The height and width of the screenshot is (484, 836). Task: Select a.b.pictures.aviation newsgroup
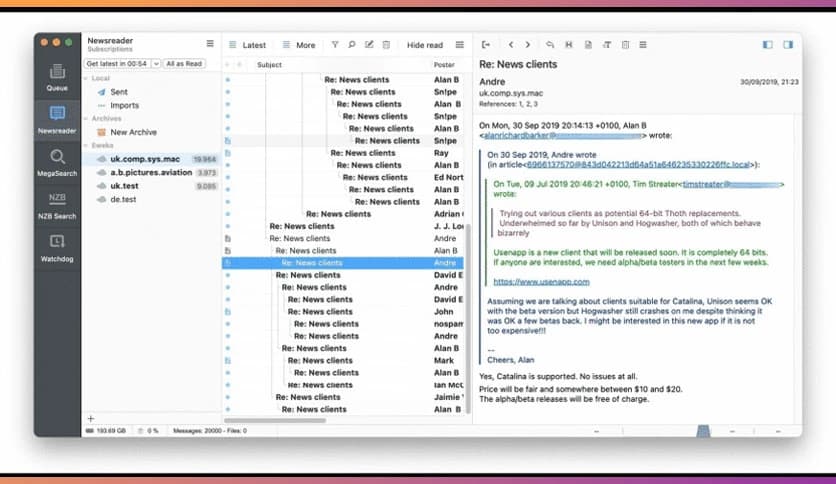pos(151,172)
